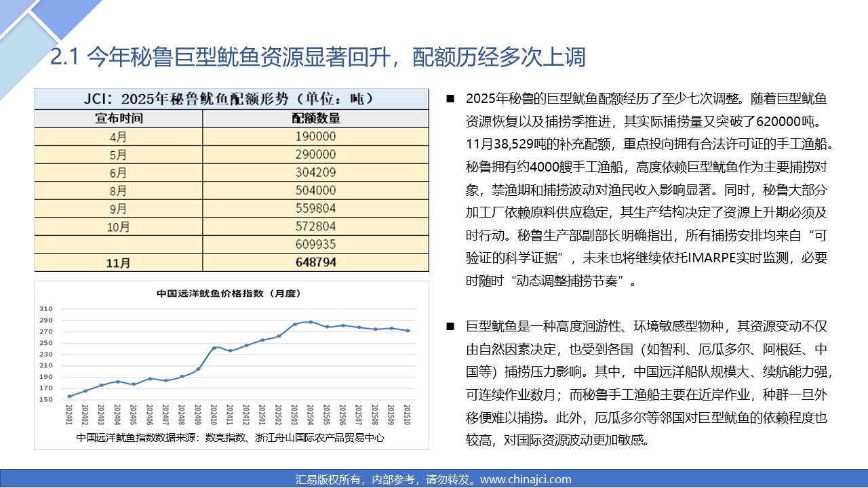
Task: Select the 190000 quota cell
Action: click(315, 136)
